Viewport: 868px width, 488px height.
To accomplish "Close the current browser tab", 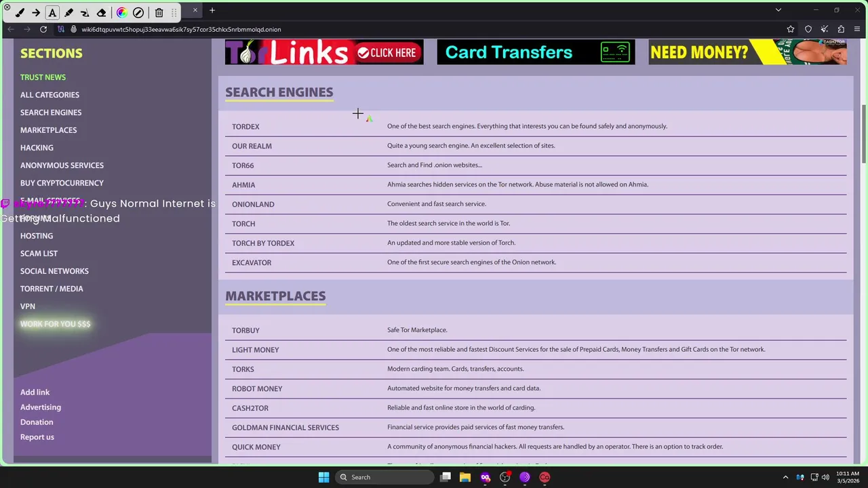I will click(195, 10).
